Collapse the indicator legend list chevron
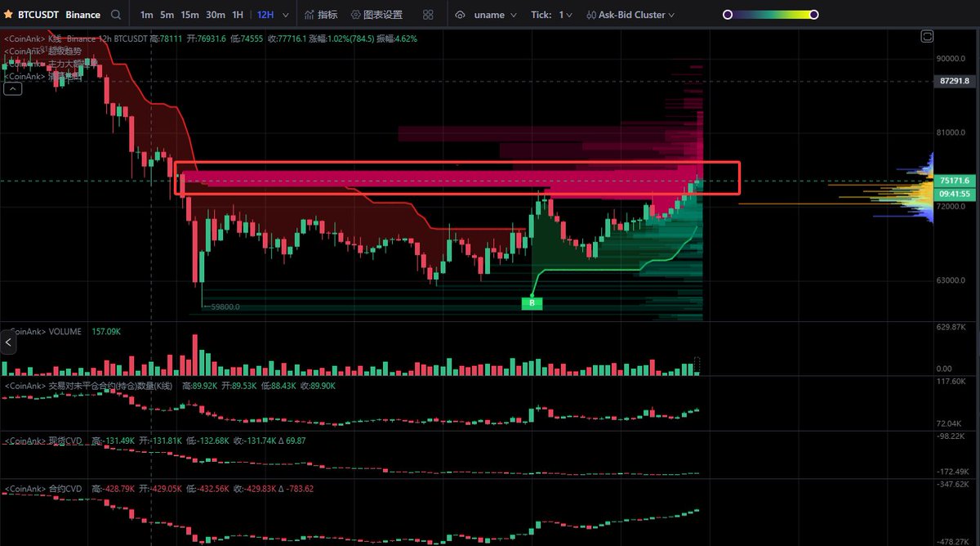980x546 pixels. pyautogui.click(x=12, y=90)
